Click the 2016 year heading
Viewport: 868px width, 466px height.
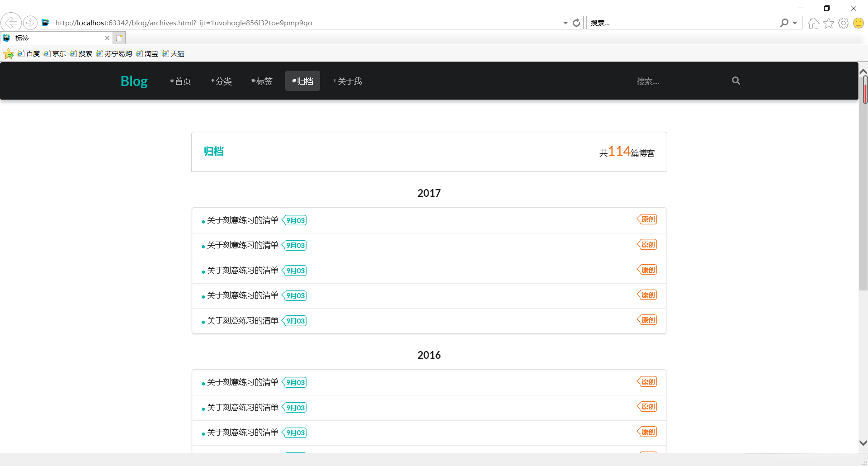(429, 355)
